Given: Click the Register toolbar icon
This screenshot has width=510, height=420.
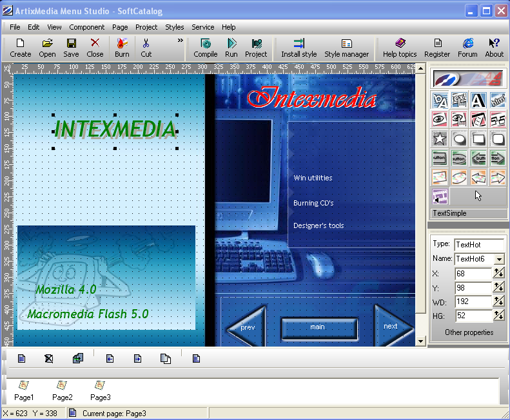Looking at the screenshot, I should click(x=437, y=48).
